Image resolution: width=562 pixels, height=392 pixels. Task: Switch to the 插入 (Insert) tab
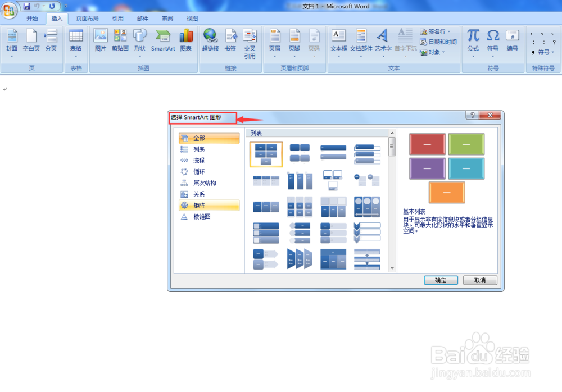click(57, 19)
